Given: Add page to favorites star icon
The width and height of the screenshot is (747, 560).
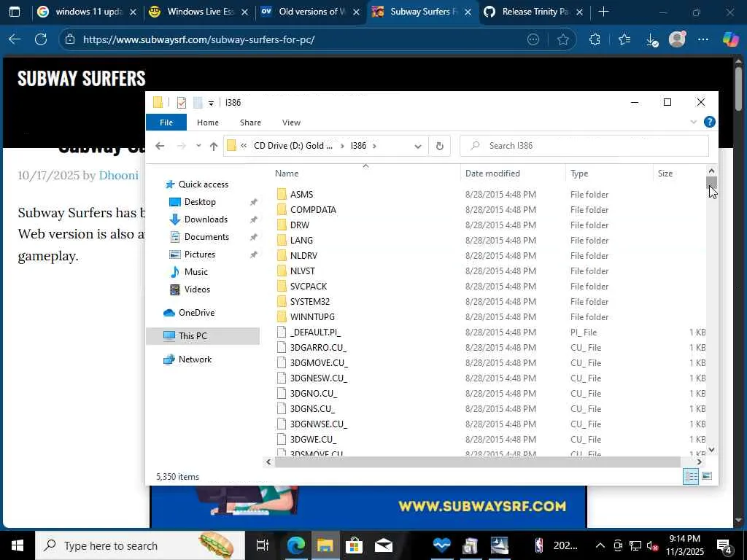Looking at the screenshot, I should [x=562, y=39].
